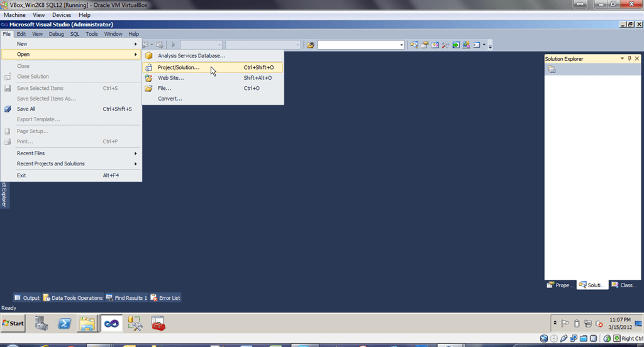Open the Find Results 1 tab

(x=126, y=298)
